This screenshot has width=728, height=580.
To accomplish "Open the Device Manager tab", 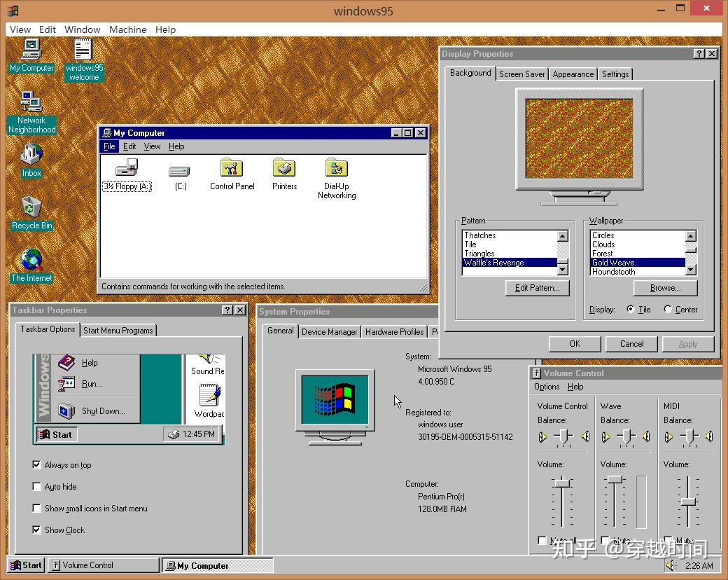I will 329,331.
